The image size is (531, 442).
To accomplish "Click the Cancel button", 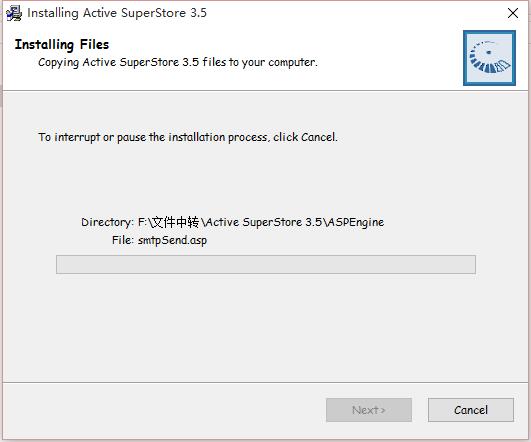I will (x=471, y=410).
